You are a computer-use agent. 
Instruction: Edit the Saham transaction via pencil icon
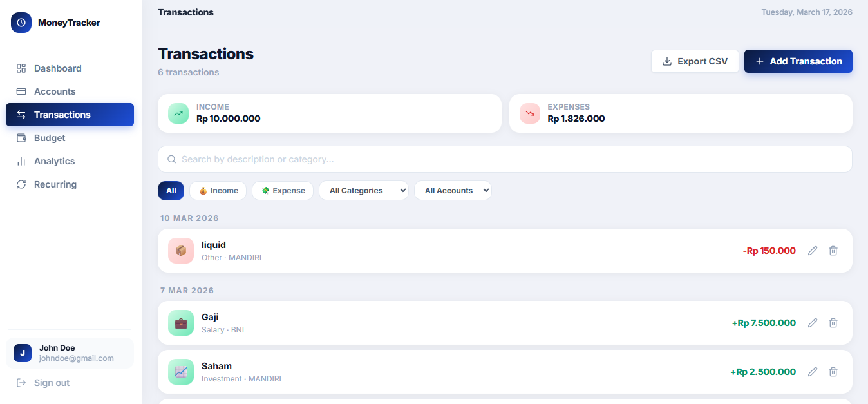pyautogui.click(x=813, y=372)
